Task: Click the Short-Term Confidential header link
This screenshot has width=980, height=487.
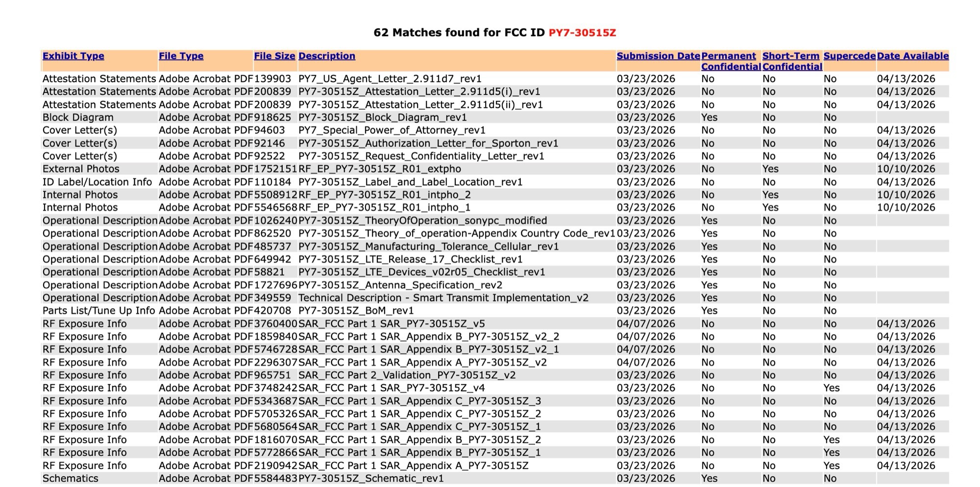Action: (x=792, y=61)
